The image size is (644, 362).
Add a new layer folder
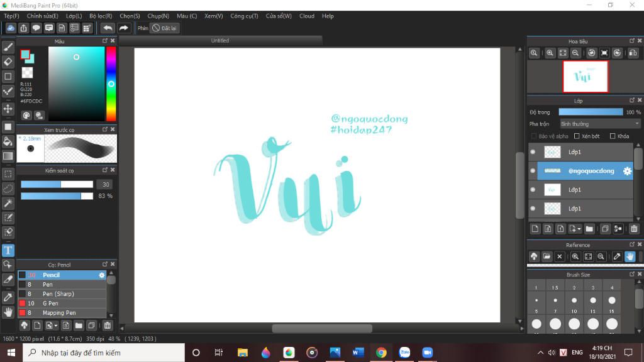click(589, 229)
